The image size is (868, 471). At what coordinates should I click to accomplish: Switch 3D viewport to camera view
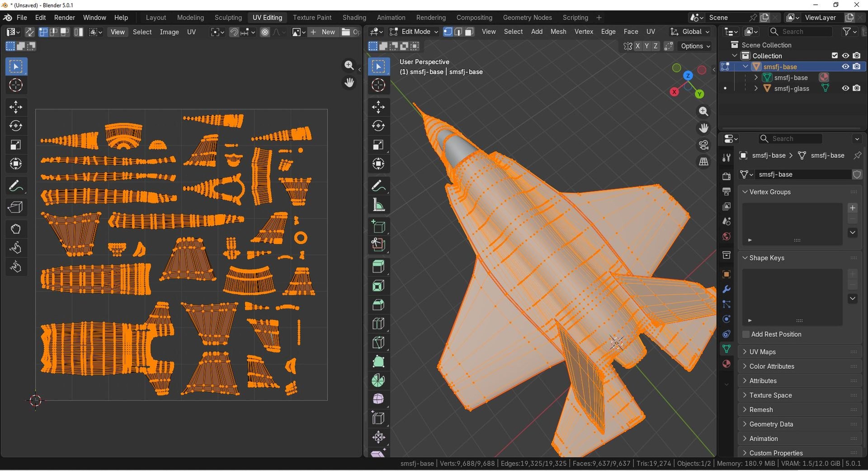tap(704, 145)
